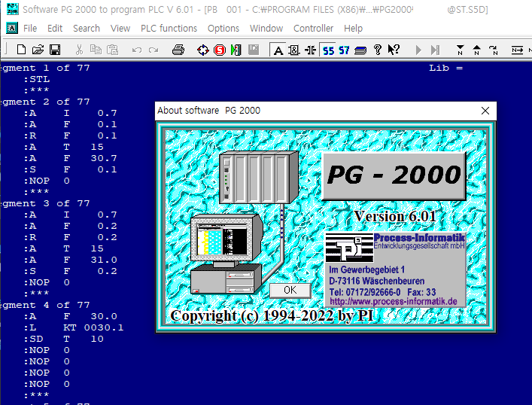Click the red S stop icon
Screen dimensions: 532x405
pyautogui.click(x=220, y=50)
